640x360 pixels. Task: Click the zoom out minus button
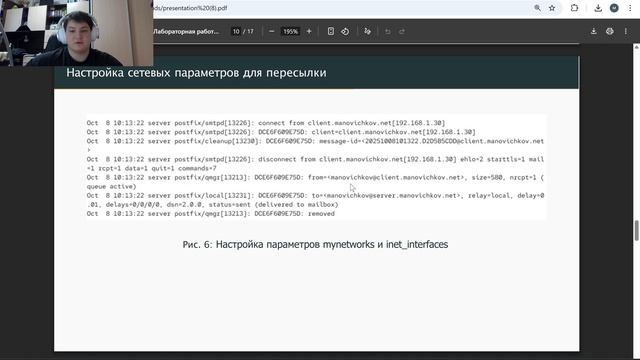point(271,31)
